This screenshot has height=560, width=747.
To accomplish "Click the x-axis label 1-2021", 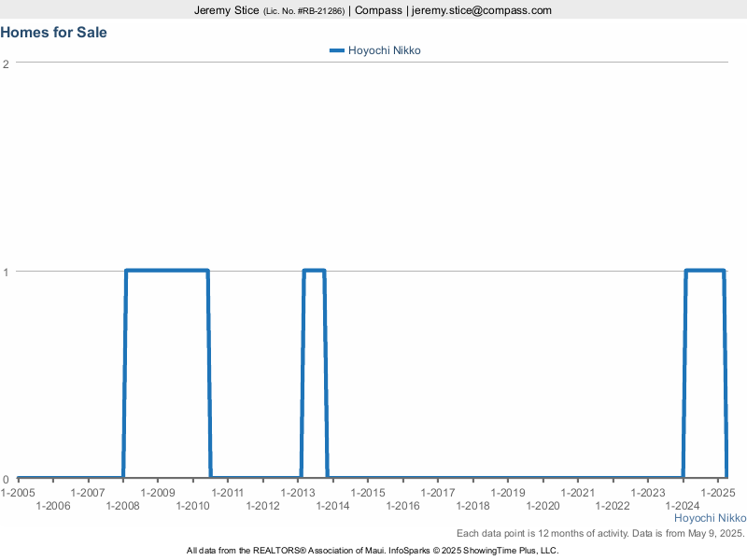I will 578,493.
